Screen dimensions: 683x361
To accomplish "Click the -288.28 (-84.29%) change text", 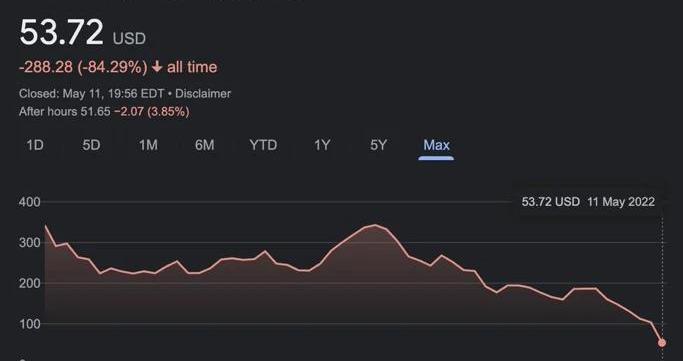I will (x=83, y=67).
